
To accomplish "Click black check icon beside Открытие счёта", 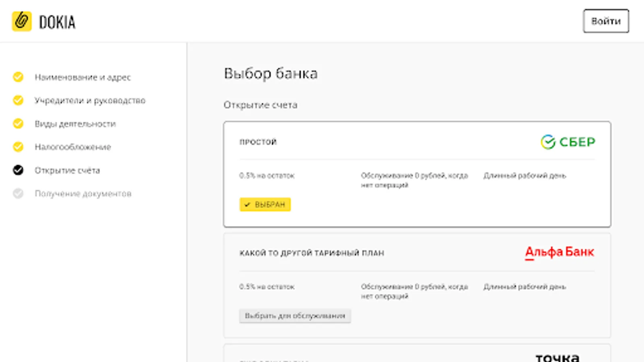I will click(18, 170).
